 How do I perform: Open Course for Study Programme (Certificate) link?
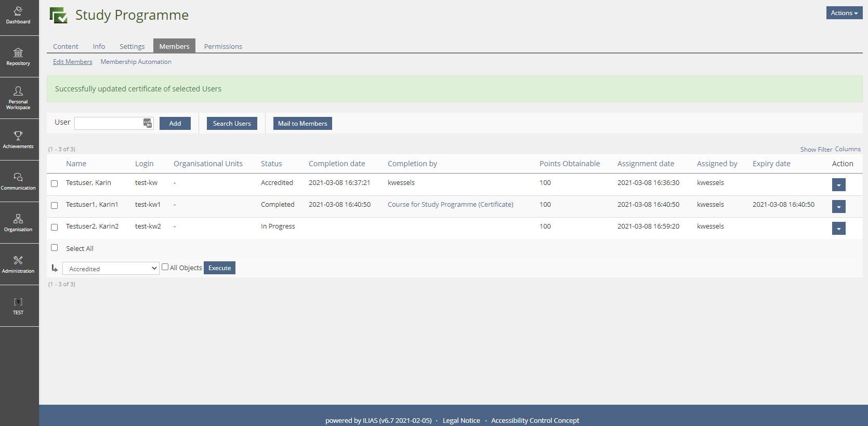tap(450, 205)
